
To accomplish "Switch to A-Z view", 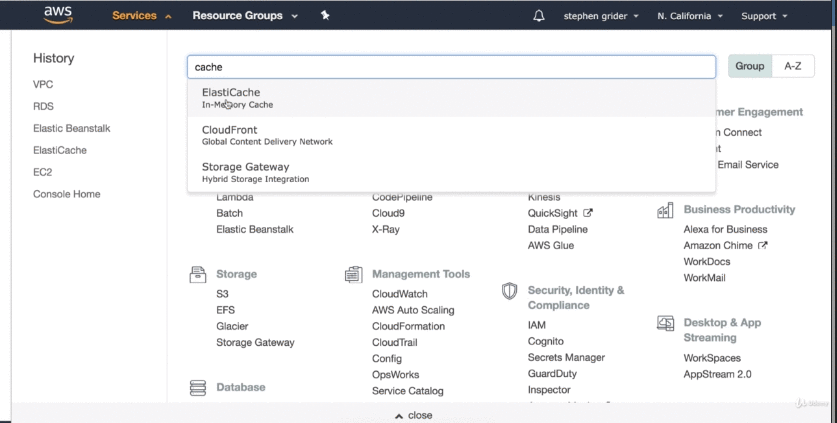I will tap(792, 66).
